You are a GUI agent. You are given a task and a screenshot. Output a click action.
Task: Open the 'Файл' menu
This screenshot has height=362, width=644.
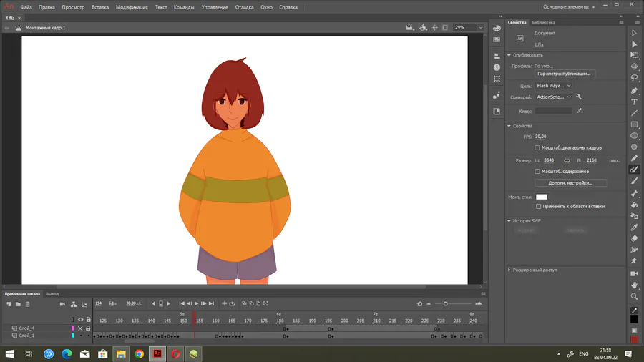(x=26, y=7)
